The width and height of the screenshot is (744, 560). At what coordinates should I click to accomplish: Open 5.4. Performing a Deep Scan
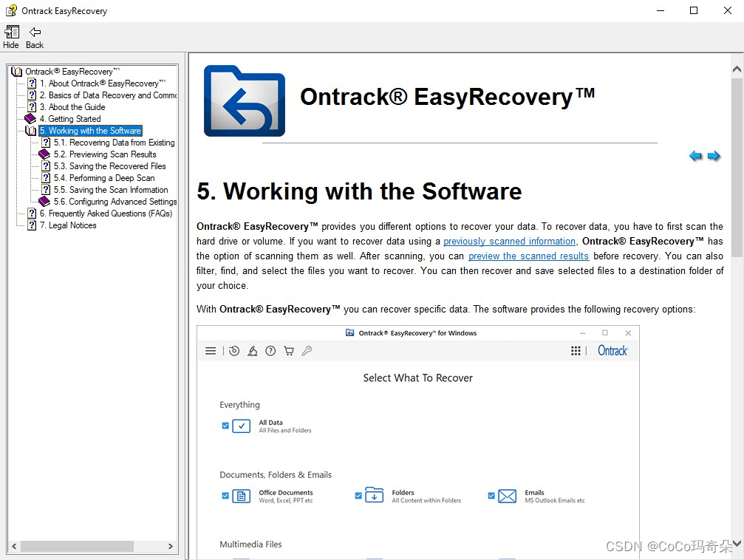pos(104,178)
